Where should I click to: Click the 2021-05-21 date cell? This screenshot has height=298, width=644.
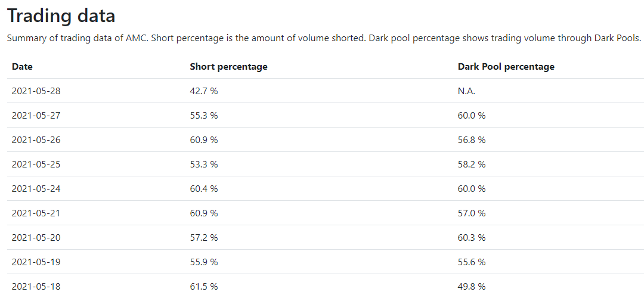coord(36,213)
